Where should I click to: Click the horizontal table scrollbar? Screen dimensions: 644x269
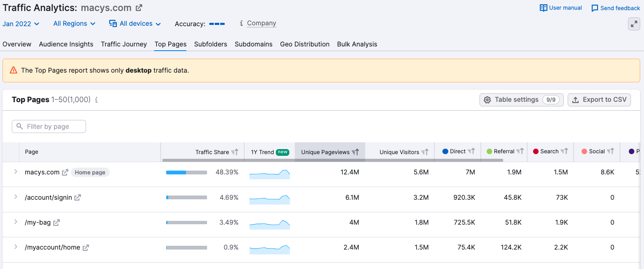pyautogui.click(x=332, y=160)
